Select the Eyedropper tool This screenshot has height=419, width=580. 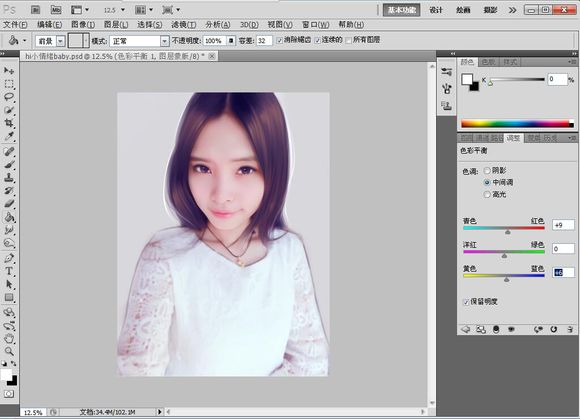click(x=9, y=136)
